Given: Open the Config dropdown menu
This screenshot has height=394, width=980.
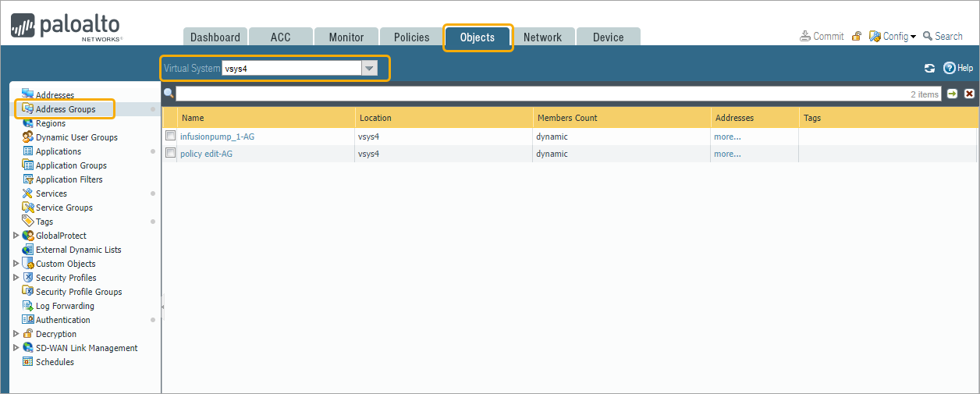Looking at the screenshot, I should [894, 37].
